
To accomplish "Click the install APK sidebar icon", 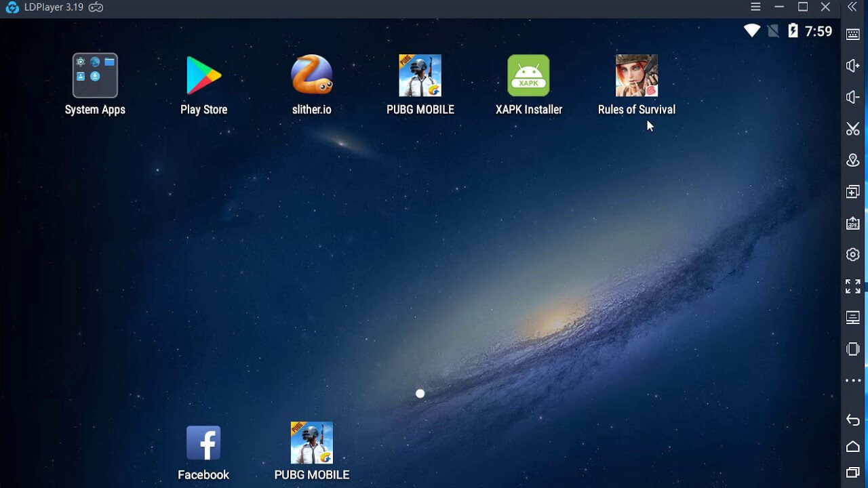I will click(853, 223).
